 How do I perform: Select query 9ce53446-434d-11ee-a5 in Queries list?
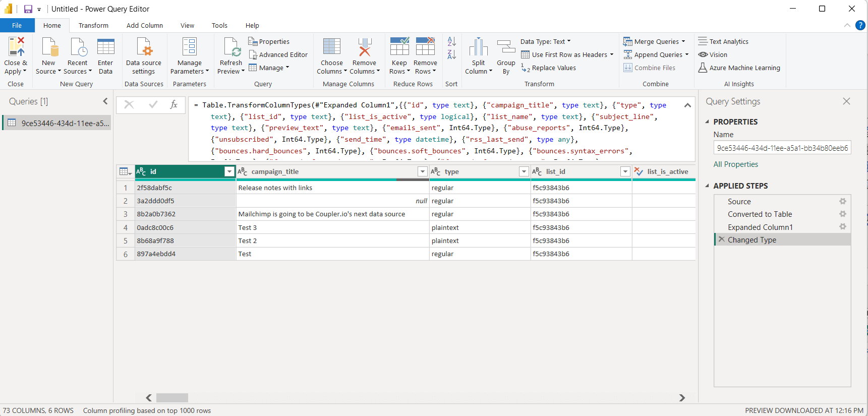point(57,123)
